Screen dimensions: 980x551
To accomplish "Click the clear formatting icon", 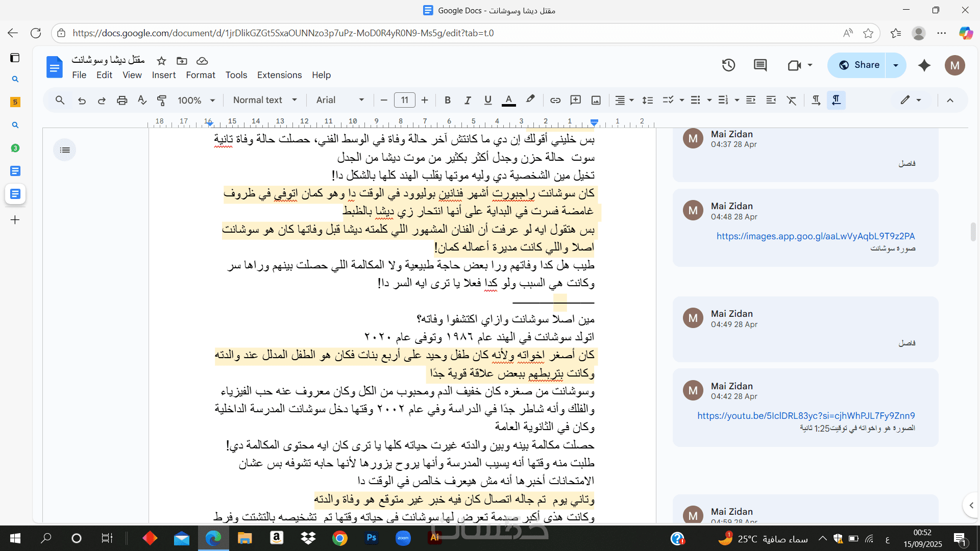I will (791, 101).
